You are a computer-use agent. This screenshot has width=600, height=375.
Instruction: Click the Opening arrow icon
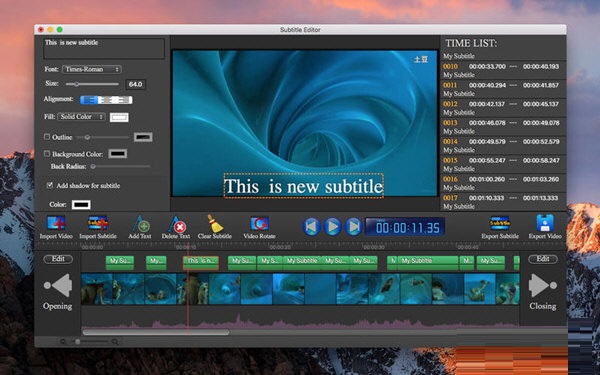(58, 285)
